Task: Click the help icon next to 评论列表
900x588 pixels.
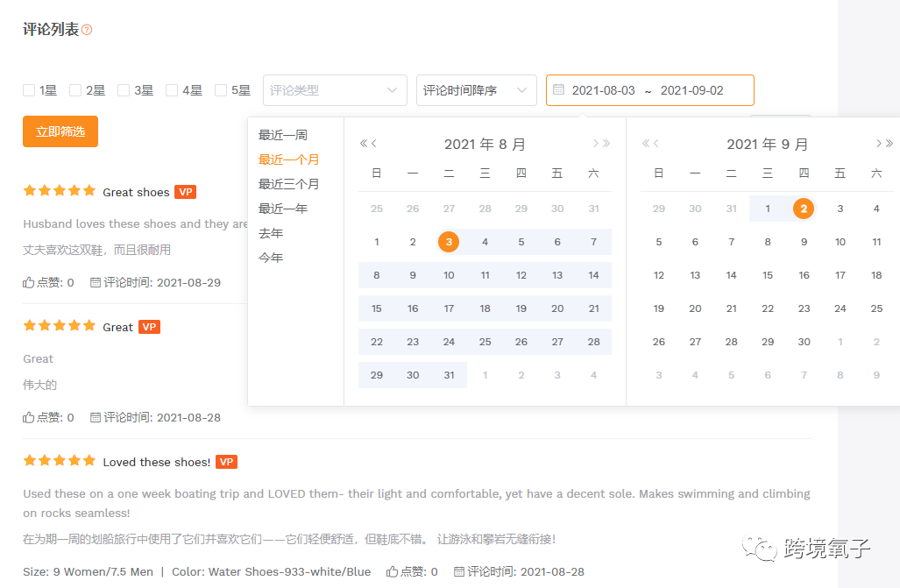Action: click(87, 30)
